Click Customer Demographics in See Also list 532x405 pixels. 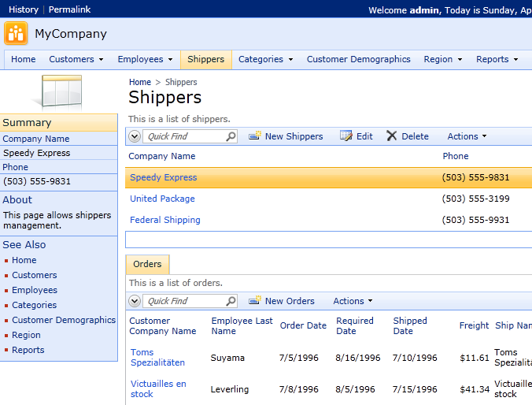pyautogui.click(x=64, y=320)
